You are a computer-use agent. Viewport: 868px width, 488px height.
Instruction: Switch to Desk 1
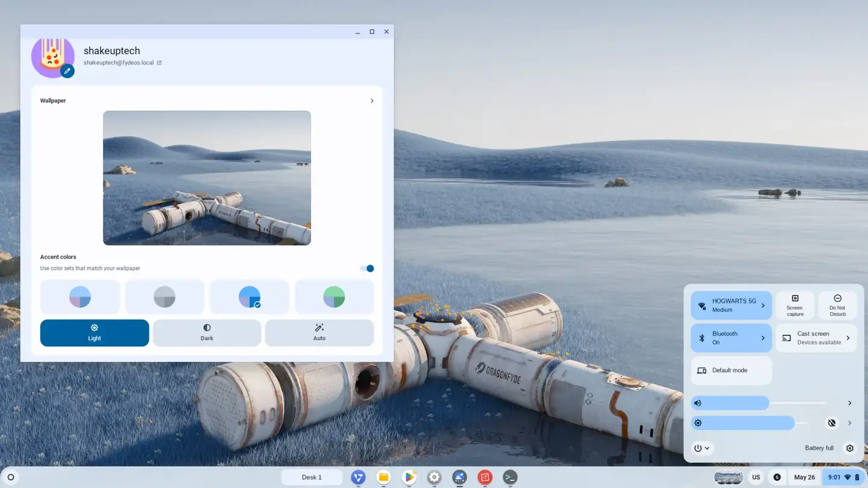click(x=312, y=477)
